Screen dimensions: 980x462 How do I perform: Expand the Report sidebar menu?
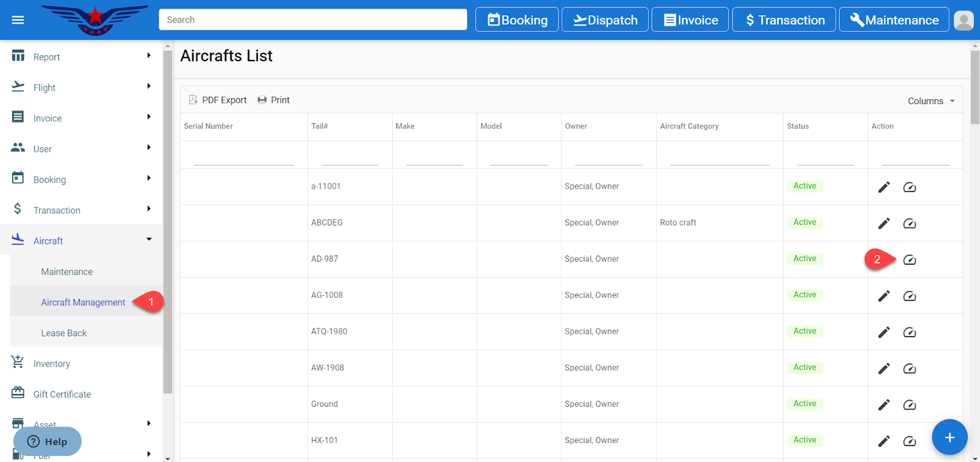click(x=81, y=57)
